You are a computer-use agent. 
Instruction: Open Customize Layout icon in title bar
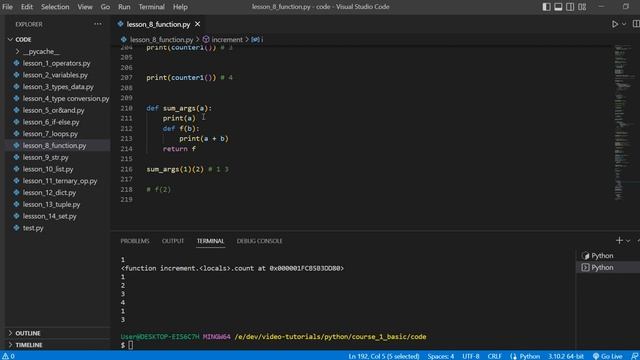[582, 7]
